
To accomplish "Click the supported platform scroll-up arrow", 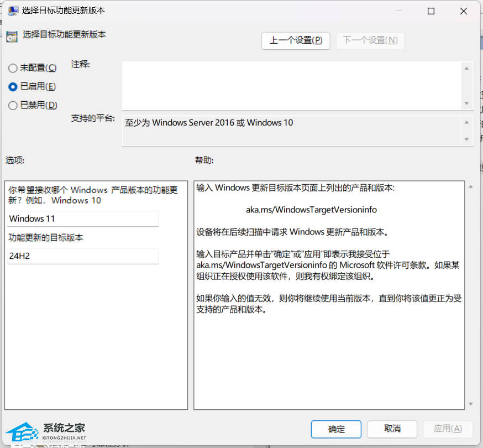I will (x=466, y=122).
